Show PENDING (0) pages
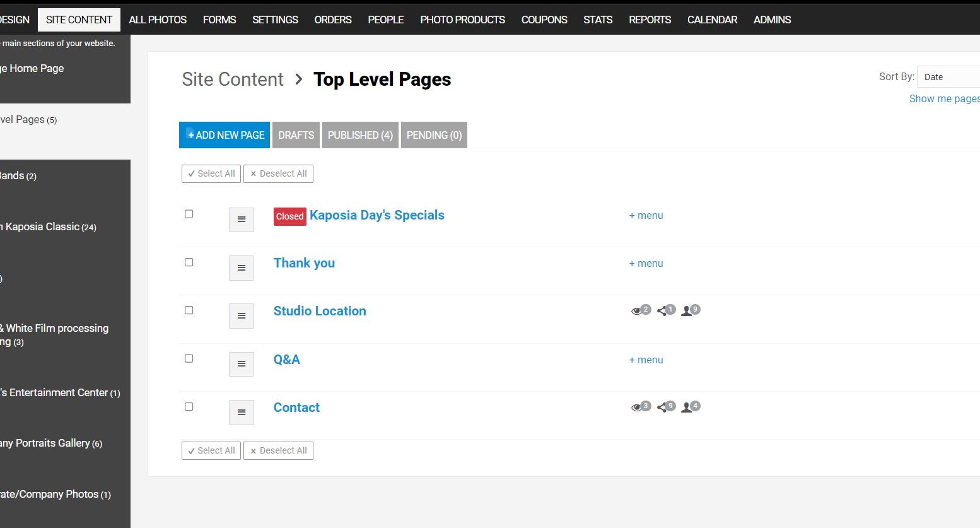Image resolution: width=980 pixels, height=528 pixels. [434, 135]
